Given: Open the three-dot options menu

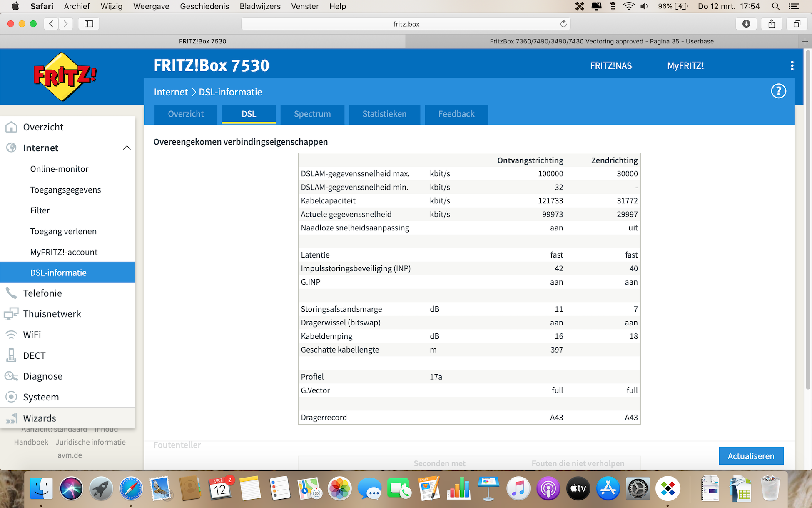Looking at the screenshot, I should point(792,66).
